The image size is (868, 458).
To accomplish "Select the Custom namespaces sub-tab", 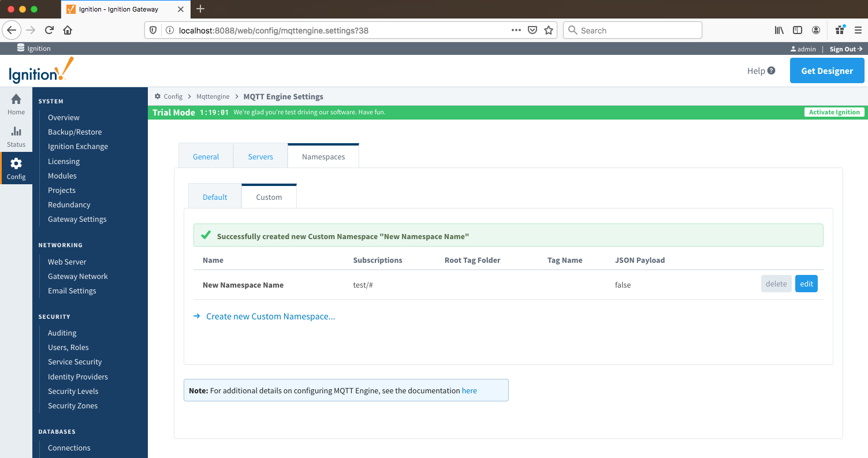I will click(269, 197).
